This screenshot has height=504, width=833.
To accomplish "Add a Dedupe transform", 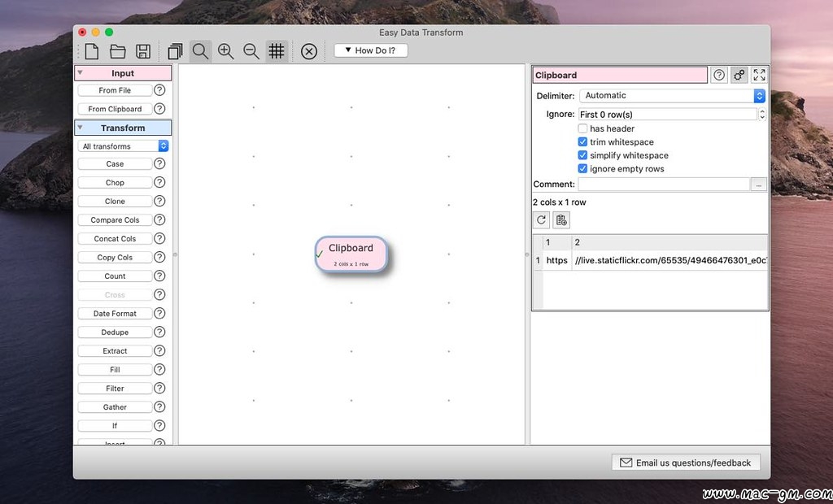I will [x=115, y=332].
